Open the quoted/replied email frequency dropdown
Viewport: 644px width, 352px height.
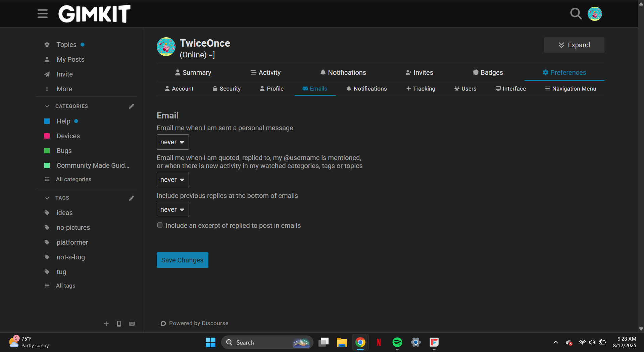(172, 180)
